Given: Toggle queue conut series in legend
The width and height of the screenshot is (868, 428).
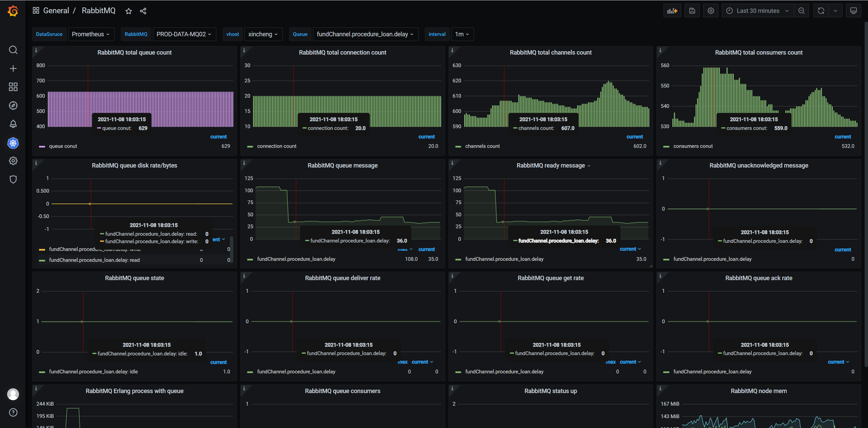Looking at the screenshot, I should [x=63, y=146].
